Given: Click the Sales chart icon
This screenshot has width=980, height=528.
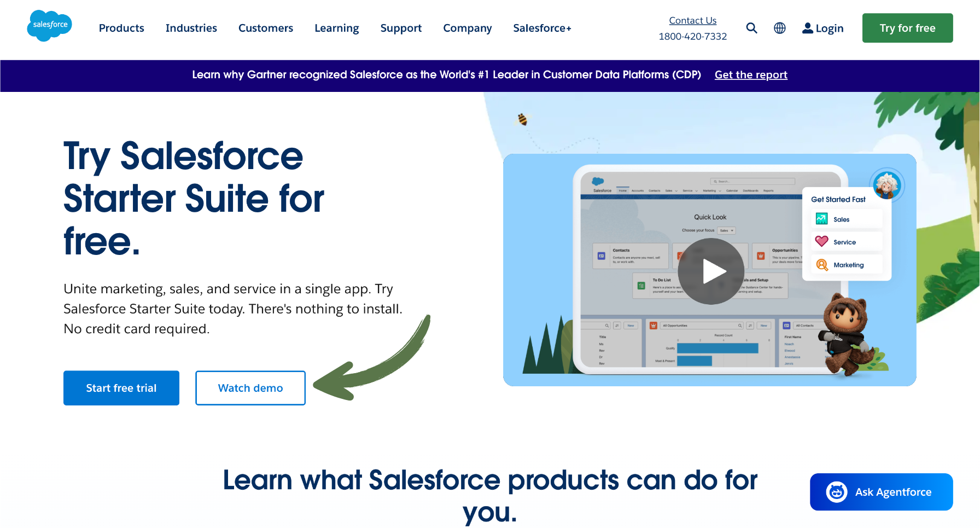Looking at the screenshot, I should pos(821,219).
